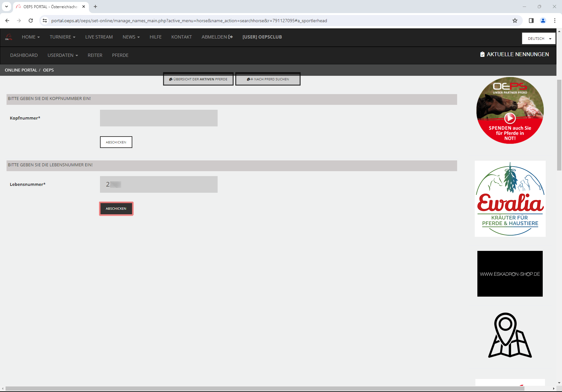
Task: Click into the Kopfnummer input field
Action: (x=159, y=118)
